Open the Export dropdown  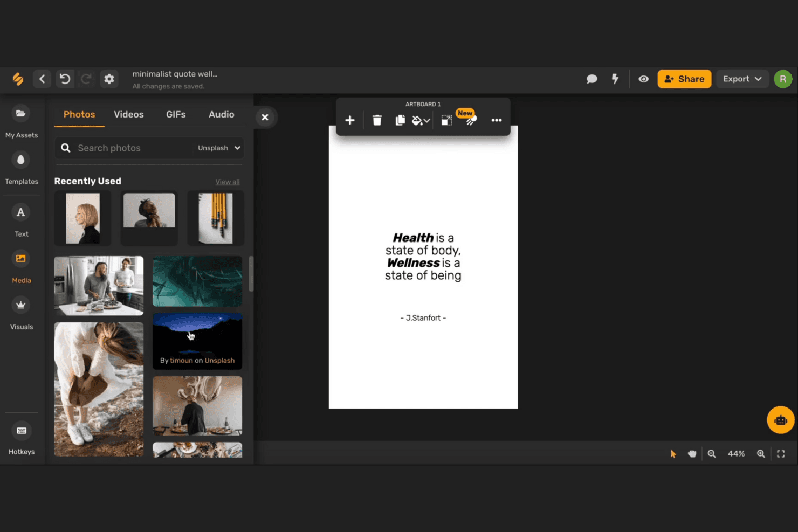point(742,79)
